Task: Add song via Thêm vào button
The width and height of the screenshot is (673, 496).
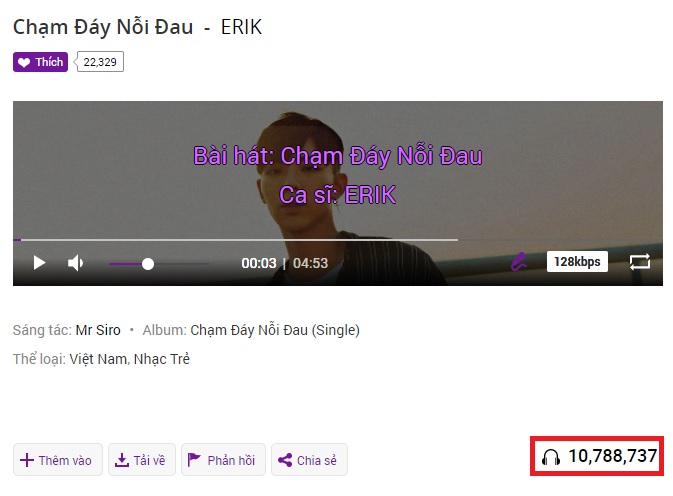Action: tap(58, 460)
